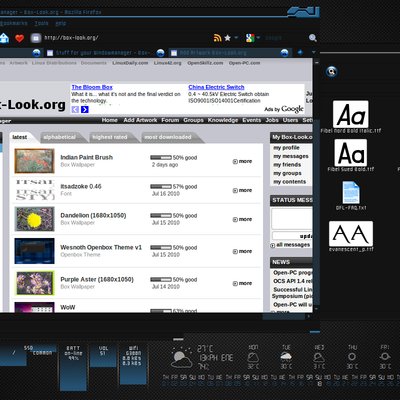The image size is (400, 400).
Task: Open 'my profile' sidebar link
Action: point(286,148)
